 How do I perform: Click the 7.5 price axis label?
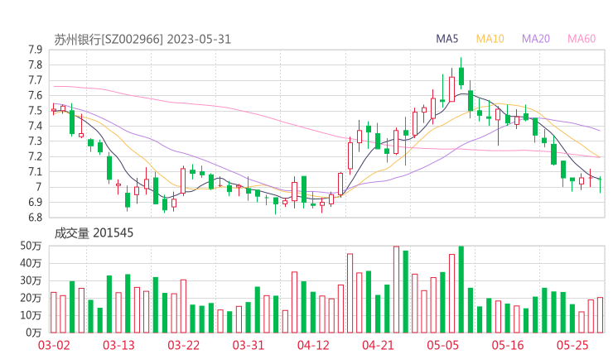[35, 111]
